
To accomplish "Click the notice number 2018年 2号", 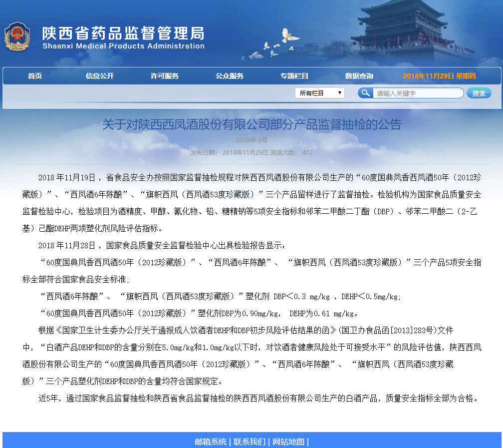I will point(252,140).
